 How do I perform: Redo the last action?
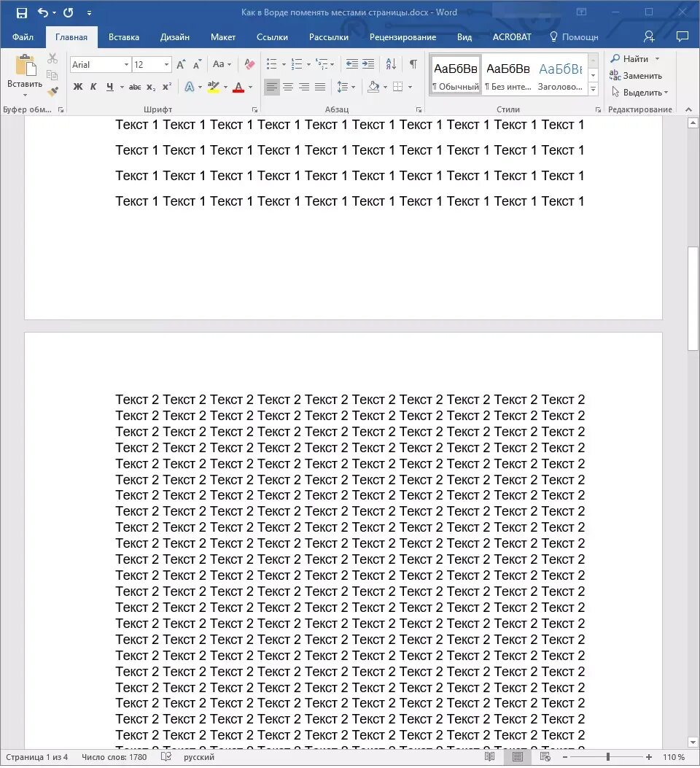[x=68, y=12]
